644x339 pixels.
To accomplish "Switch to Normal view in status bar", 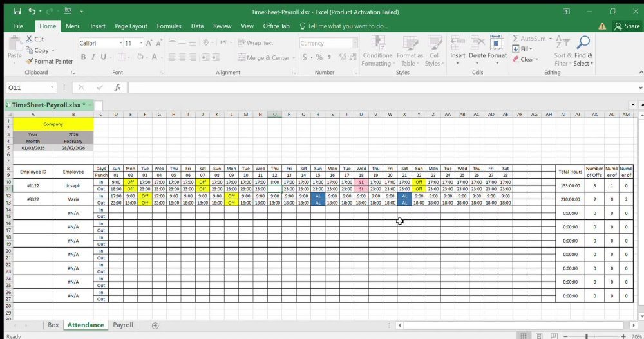I will [524, 336].
